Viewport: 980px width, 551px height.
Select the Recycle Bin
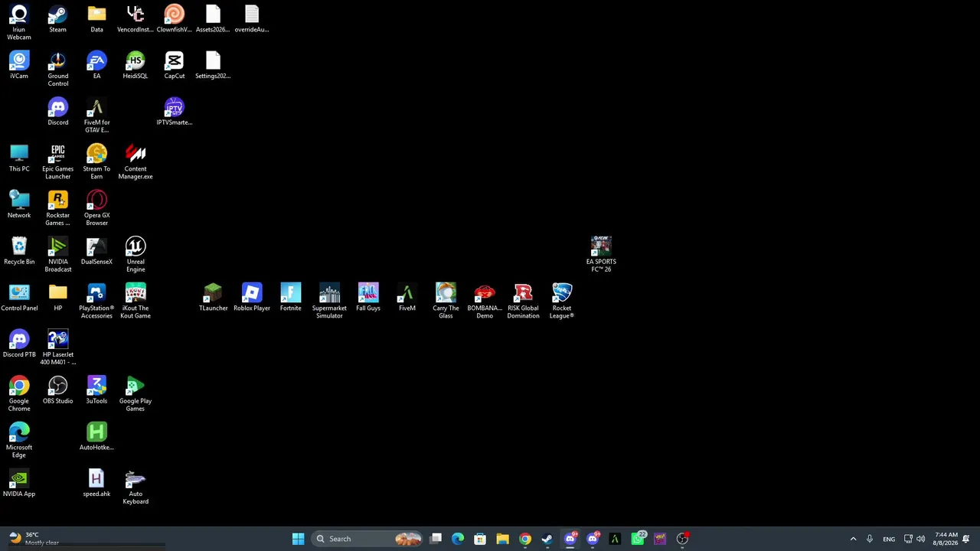tap(19, 252)
